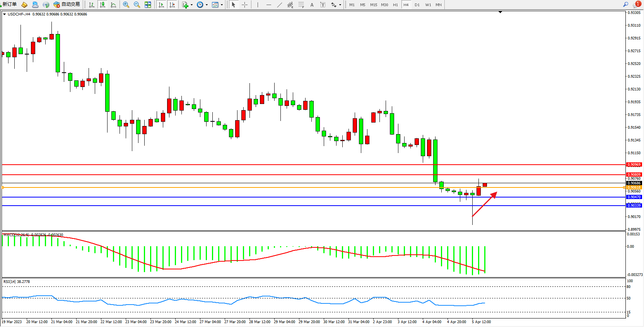The width and height of the screenshot is (644, 327).
Task: Click the 自动交易 auto trading button
Action: pyautogui.click(x=67, y=5)
